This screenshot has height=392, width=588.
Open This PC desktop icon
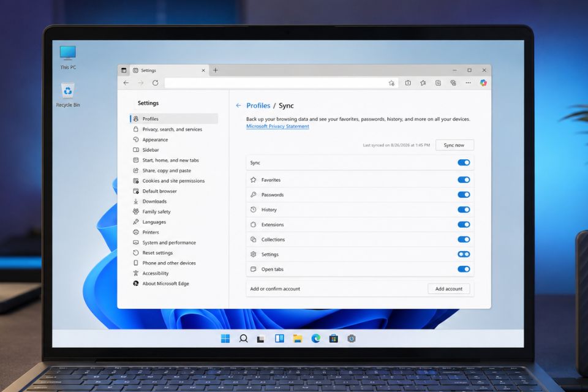pos(68,58)
